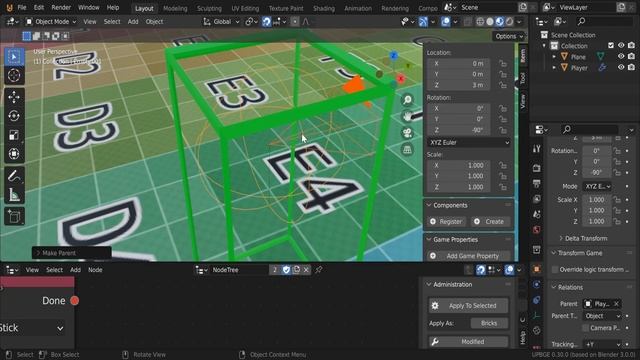This screenshot has height=360, width=640.
Task: Expand Delta Transform section
Action: click(x=561, y=238)
